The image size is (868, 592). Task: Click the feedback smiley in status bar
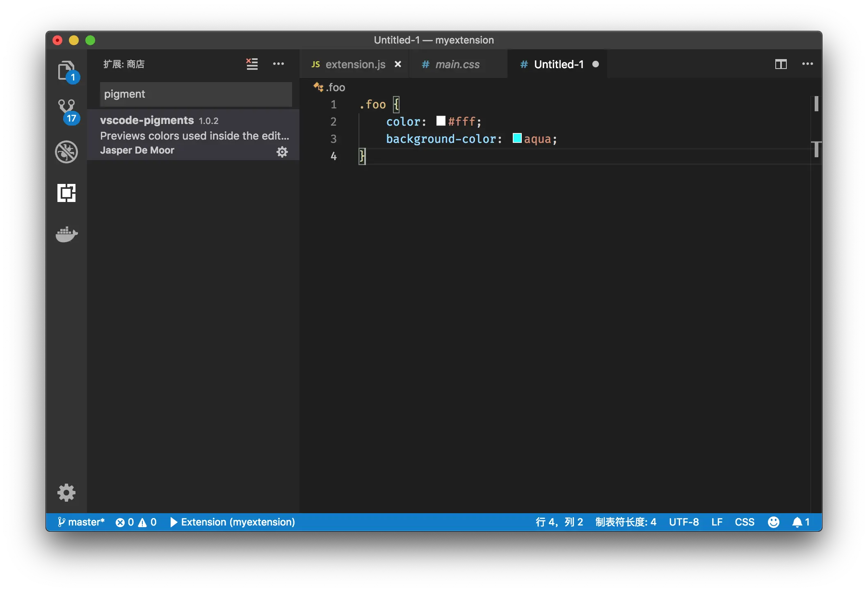click(x=773, y=522)
